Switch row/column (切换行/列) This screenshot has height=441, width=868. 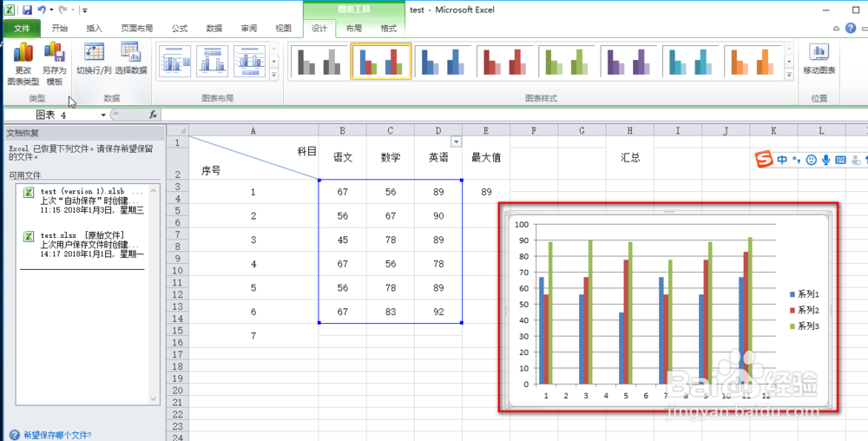point(94,59)
